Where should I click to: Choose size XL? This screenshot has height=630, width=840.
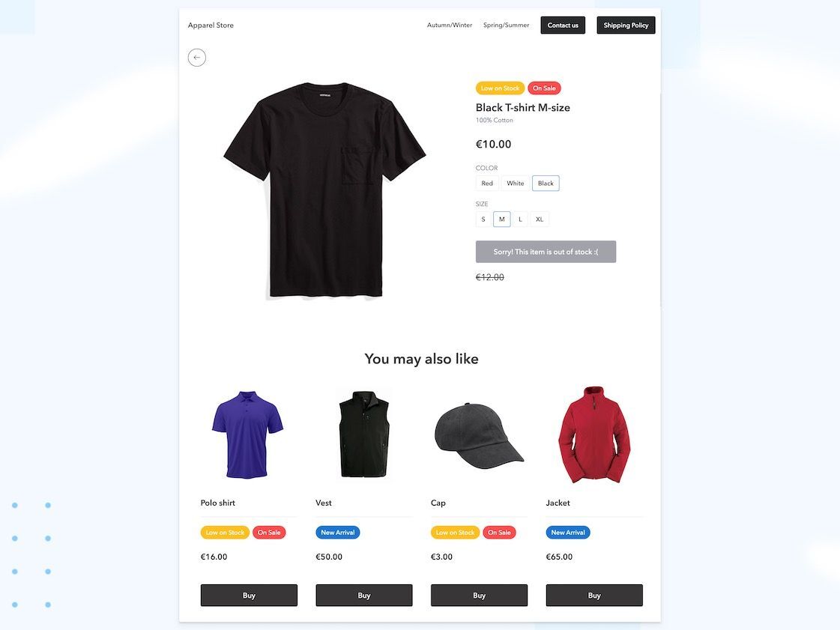pos(540,219)
